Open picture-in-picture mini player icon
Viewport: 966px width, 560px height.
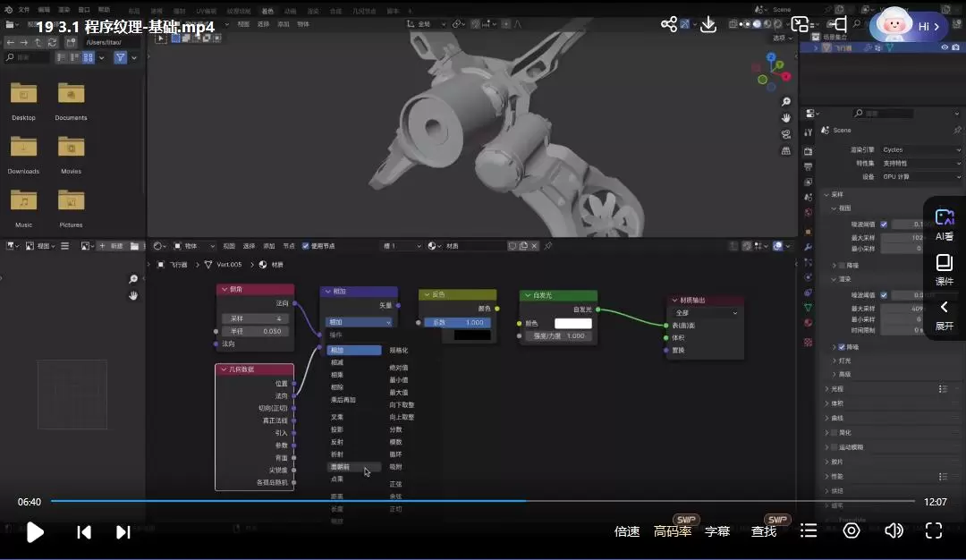tap(800, 24)
